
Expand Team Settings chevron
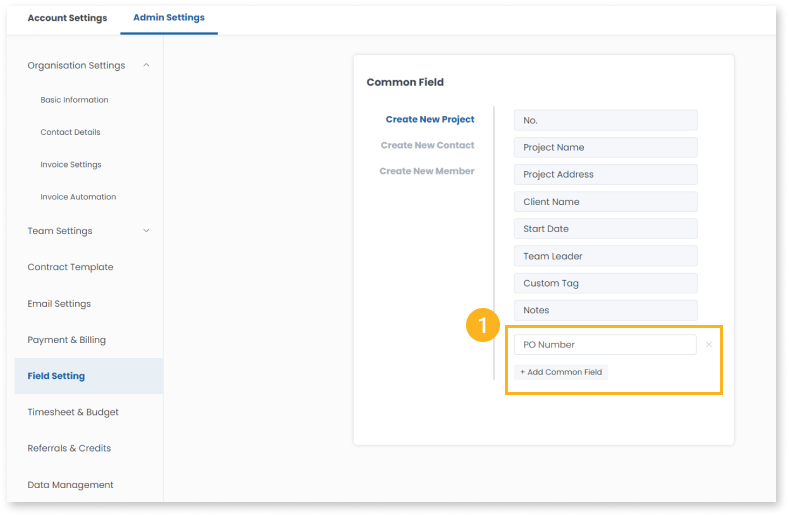point(146,231)
